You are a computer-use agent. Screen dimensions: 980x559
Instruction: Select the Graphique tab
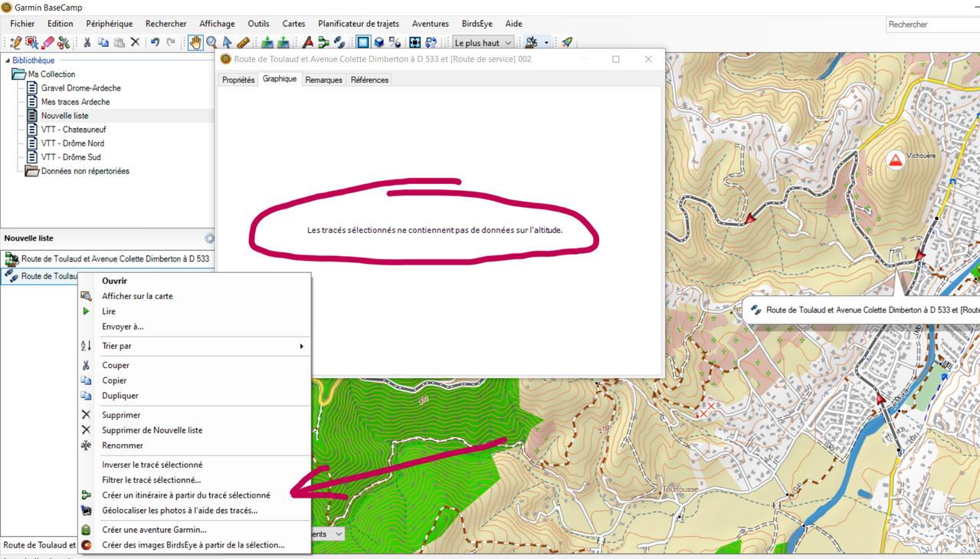(280, 79)
